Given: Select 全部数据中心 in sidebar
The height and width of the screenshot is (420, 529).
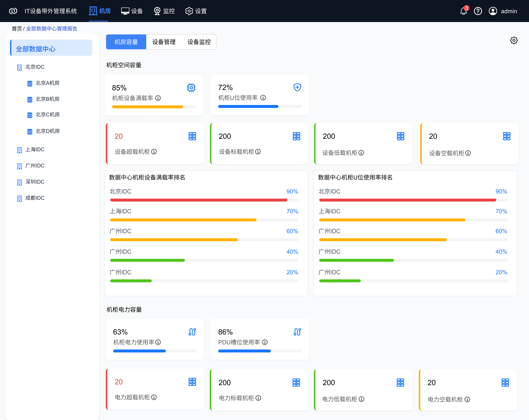Looking at the screenshot, I should click(51, 48).
